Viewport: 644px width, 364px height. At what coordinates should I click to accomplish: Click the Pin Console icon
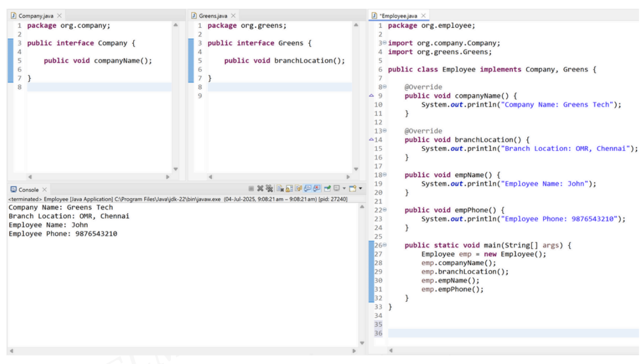(x=327, y=189)
